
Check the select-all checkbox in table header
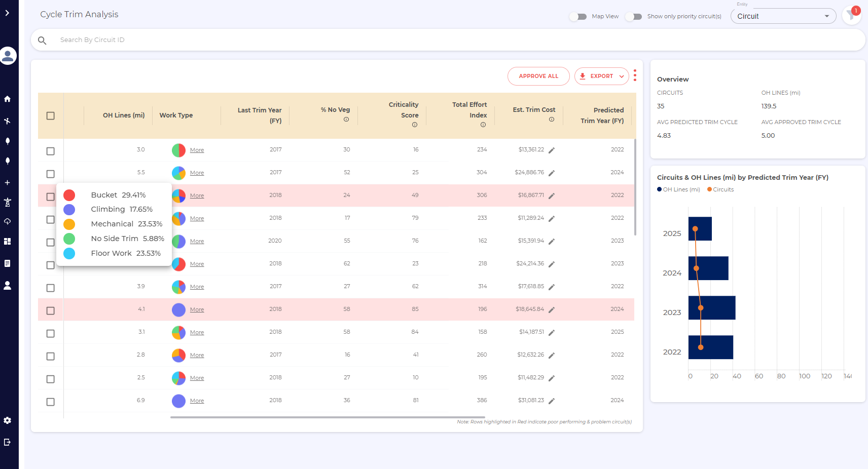click(51, 116)
